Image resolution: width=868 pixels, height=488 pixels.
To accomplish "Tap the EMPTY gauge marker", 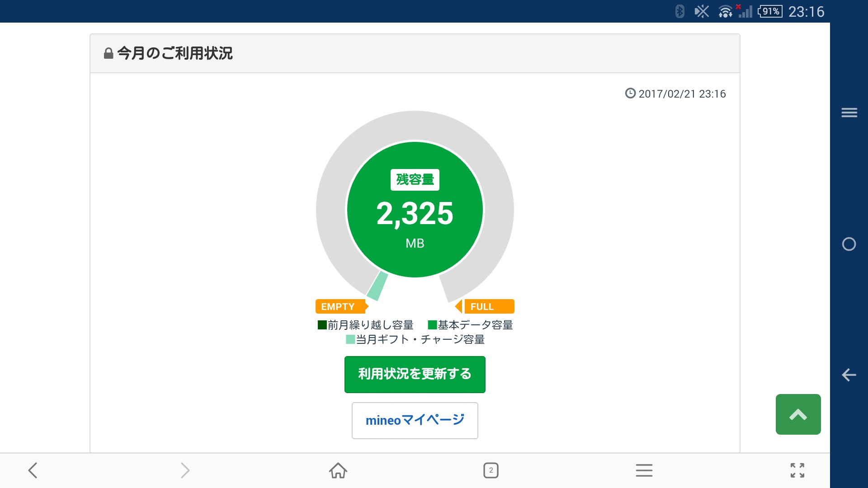I will pyautogui.click(x=340, y=306).
